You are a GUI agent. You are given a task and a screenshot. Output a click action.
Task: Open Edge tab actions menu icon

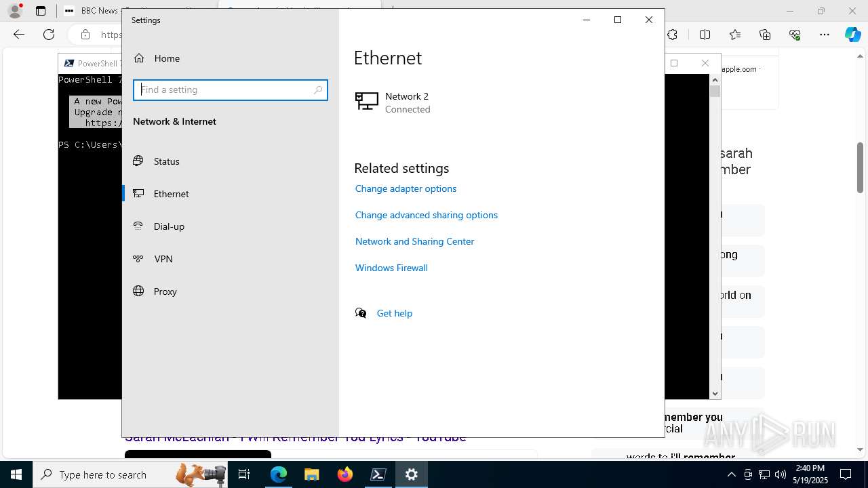tap(41, 11)
